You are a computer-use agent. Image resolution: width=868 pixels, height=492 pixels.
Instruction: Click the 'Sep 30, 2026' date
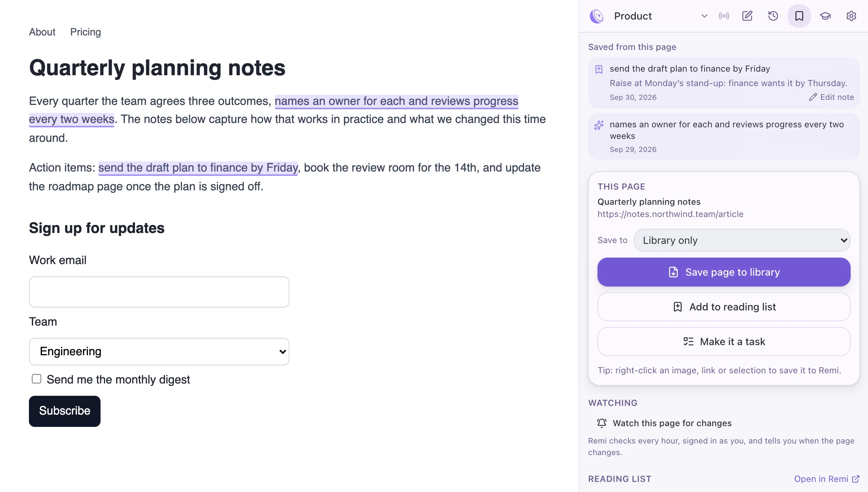(x=633, y=97)
